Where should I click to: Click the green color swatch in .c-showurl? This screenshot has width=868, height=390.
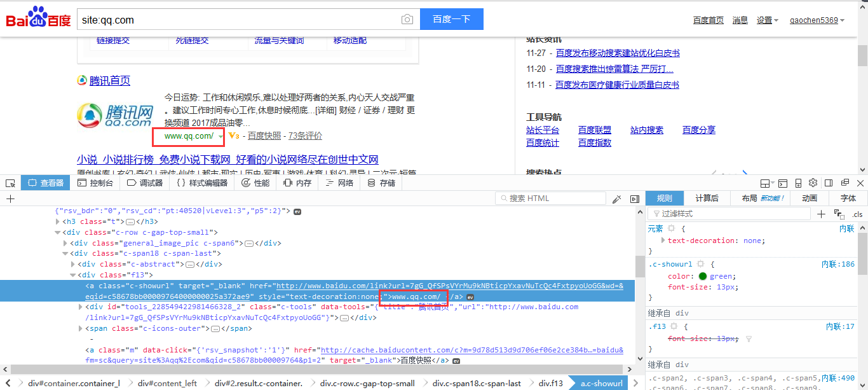tap(702, 276)
